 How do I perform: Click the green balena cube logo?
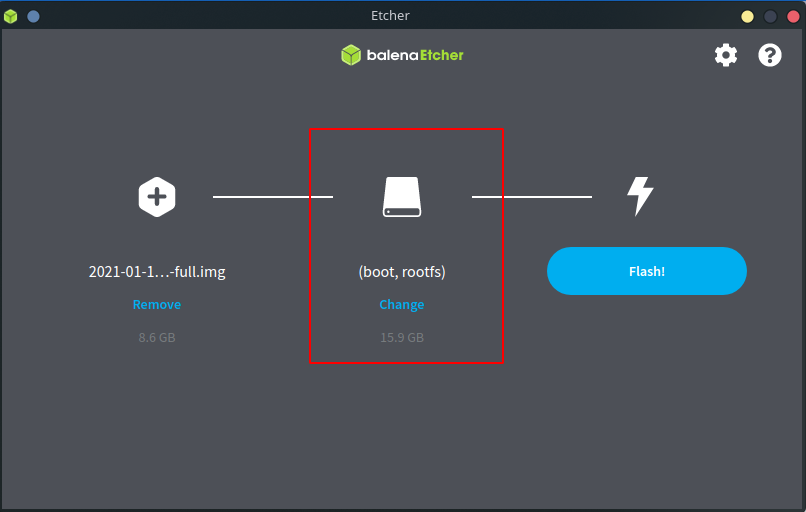350,55
